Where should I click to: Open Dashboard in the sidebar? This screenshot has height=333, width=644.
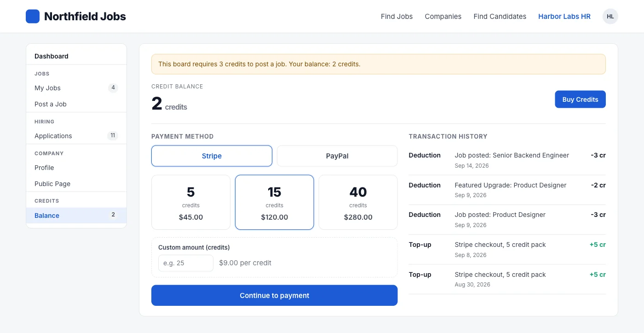pos(76,56)
